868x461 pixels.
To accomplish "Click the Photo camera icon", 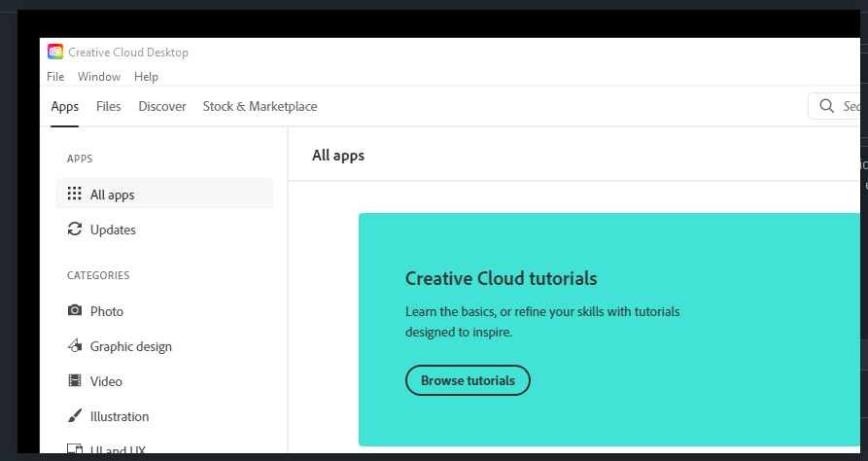I will pos(75,309).
